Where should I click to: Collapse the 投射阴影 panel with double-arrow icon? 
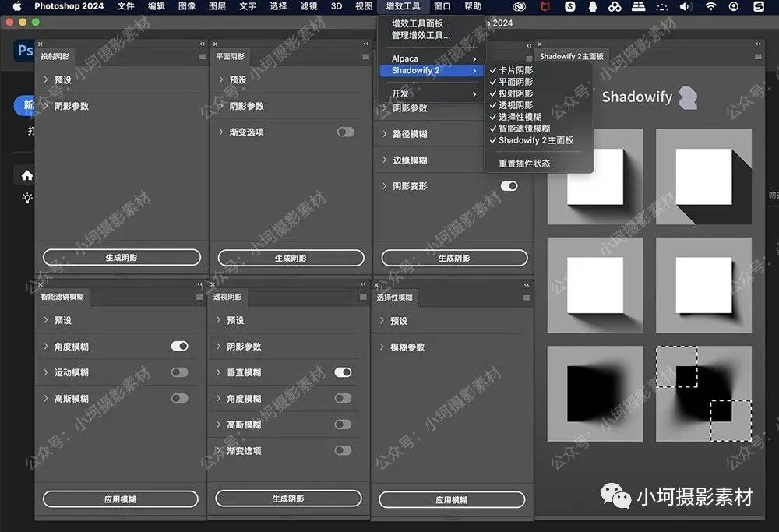[203, 44]
